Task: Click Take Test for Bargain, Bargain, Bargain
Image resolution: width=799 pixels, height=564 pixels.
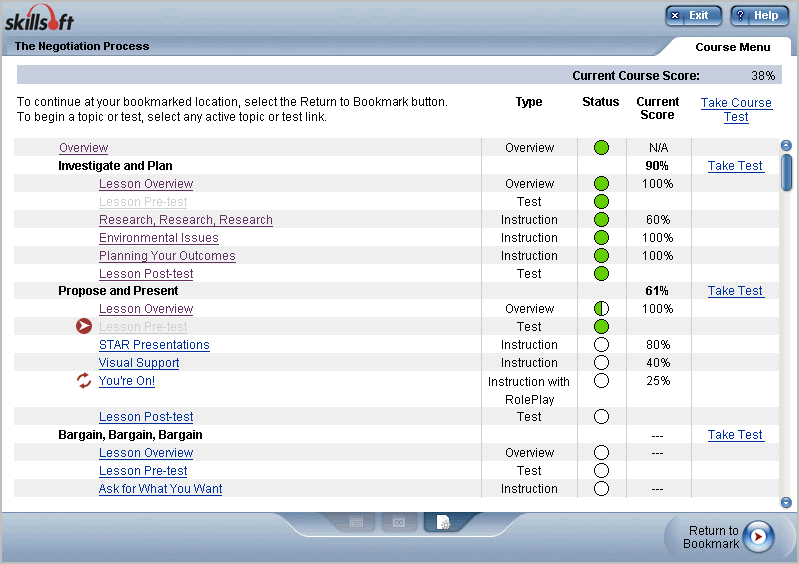Action: click(735, 435)
